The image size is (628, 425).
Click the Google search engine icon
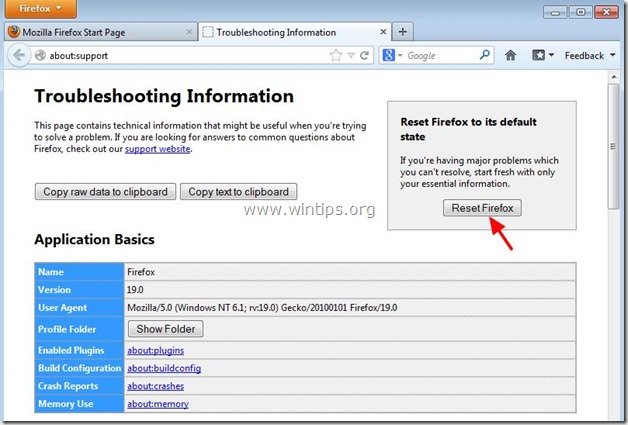[388, 55]
